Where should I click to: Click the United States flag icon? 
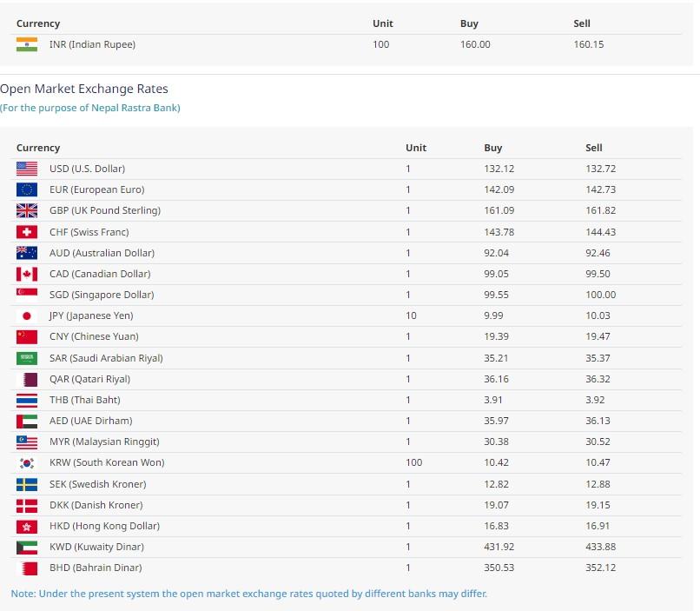(x=27, y=169)
